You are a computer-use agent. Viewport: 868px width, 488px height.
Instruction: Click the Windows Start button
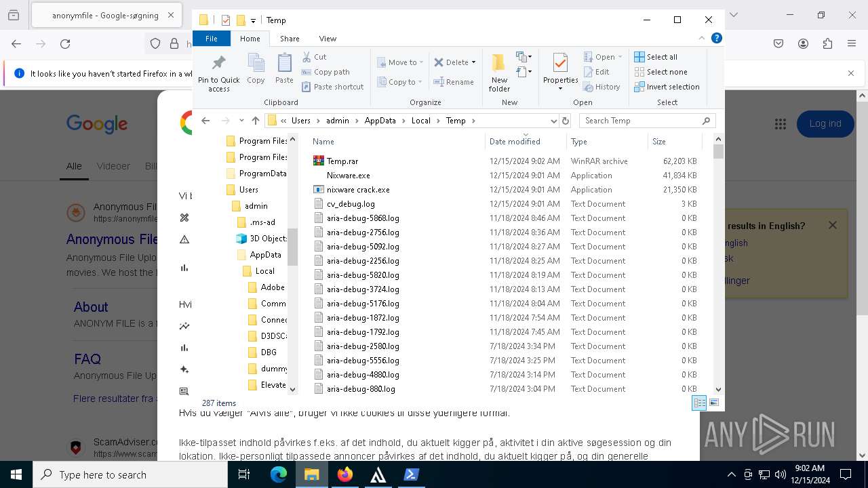point(16,474)
